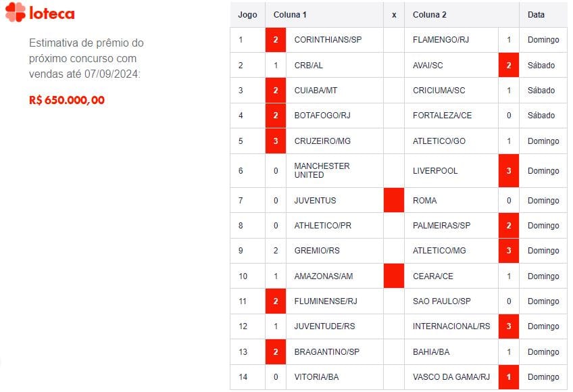Select Corinthians/SP mark in game 1
573x392 pixels.
tap(275, 40)
